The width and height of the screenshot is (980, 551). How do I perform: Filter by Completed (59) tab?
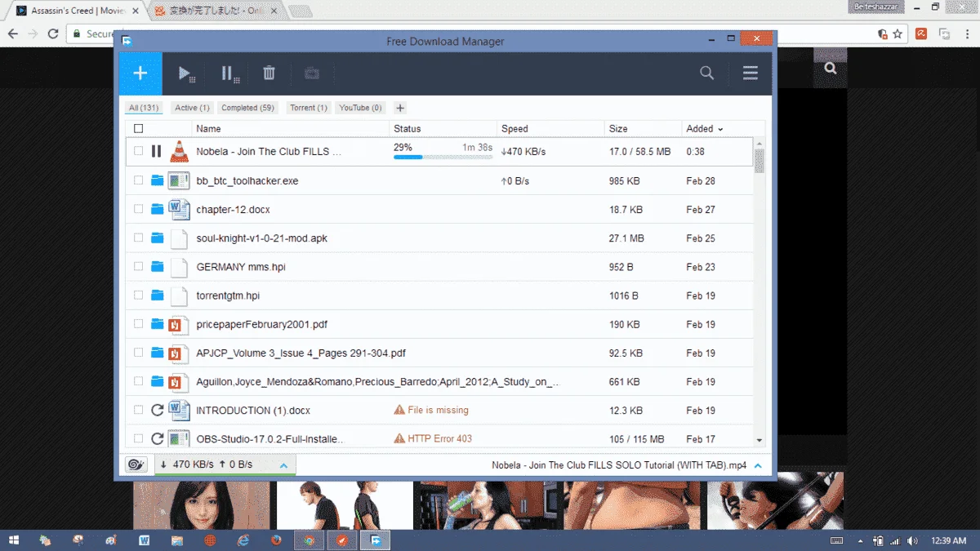247,108
